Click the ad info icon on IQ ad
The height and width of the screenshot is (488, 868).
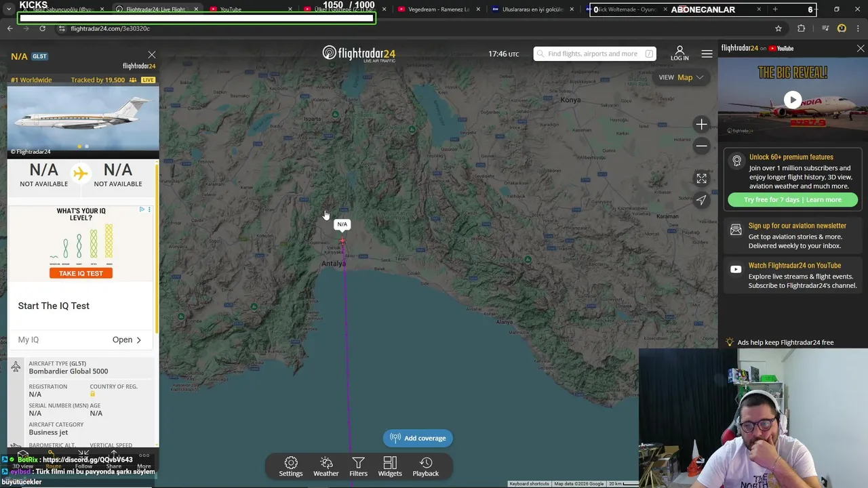click(142, 209)
